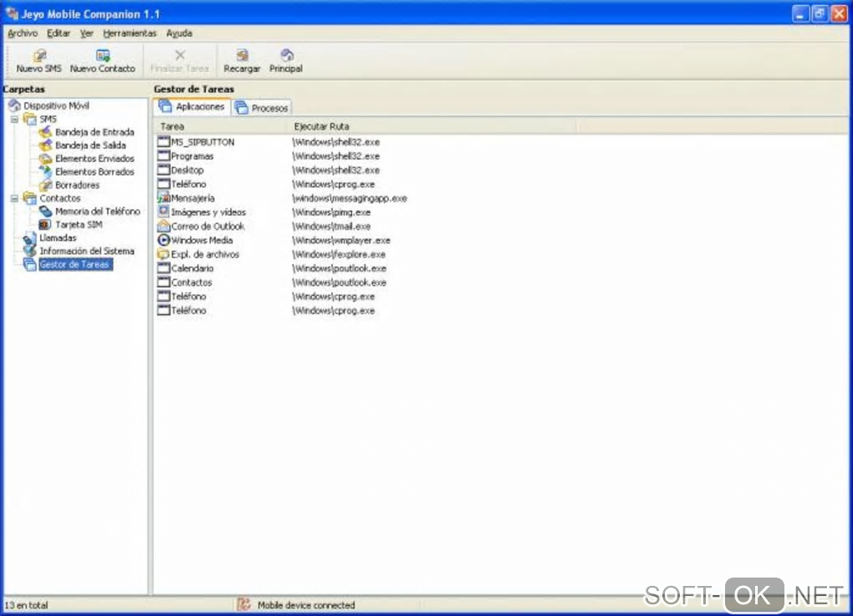Click the Gestor de Tareas tree icon
Image resolution: width=853 pixels, height=616 pixels.
[30, 265]
